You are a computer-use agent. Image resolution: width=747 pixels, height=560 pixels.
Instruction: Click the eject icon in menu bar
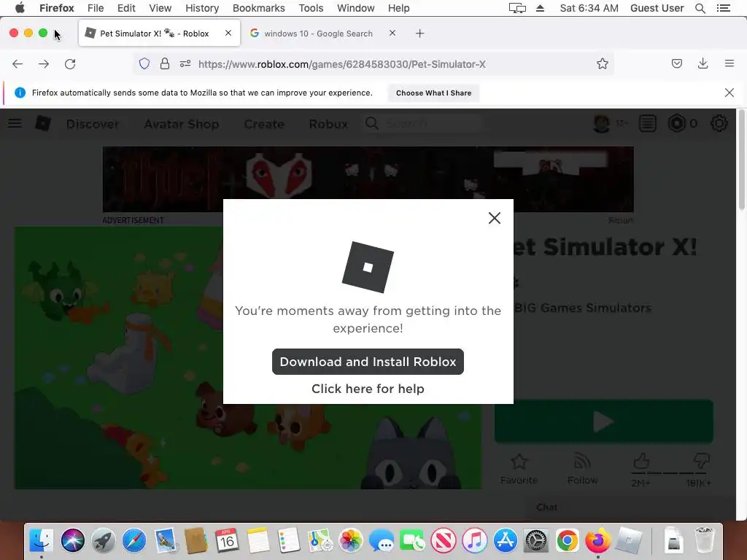541,8
